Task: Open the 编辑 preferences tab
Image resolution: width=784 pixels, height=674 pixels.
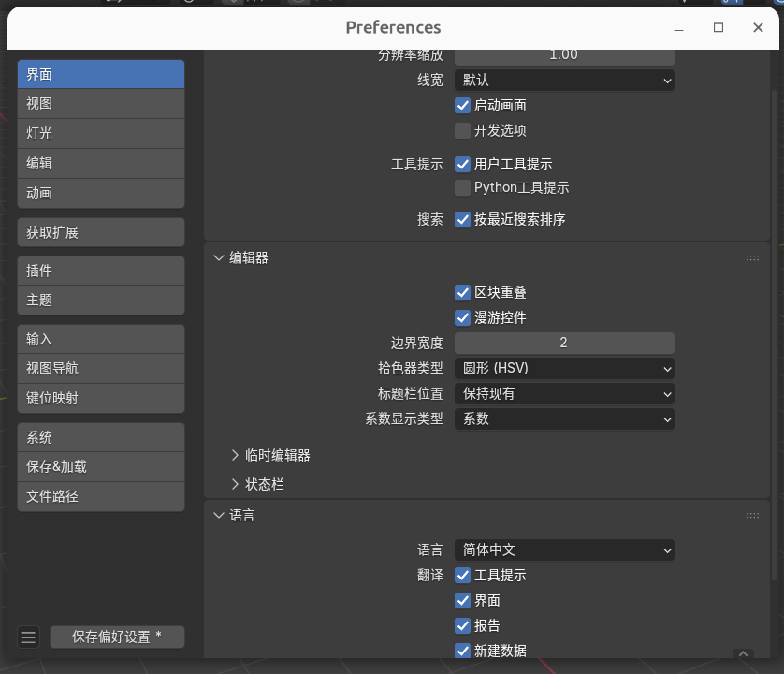Action: pos(101,164)
